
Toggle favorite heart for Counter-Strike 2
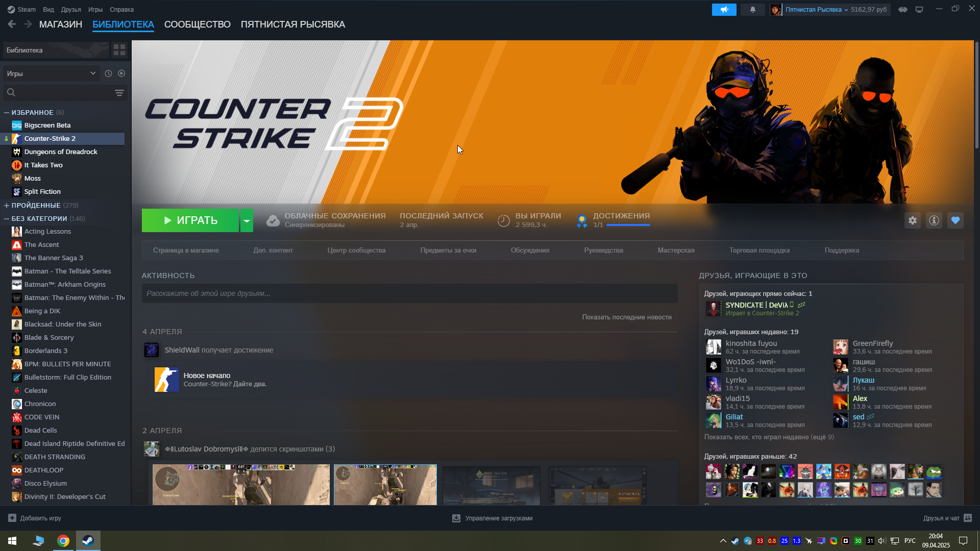pos(955,220)
